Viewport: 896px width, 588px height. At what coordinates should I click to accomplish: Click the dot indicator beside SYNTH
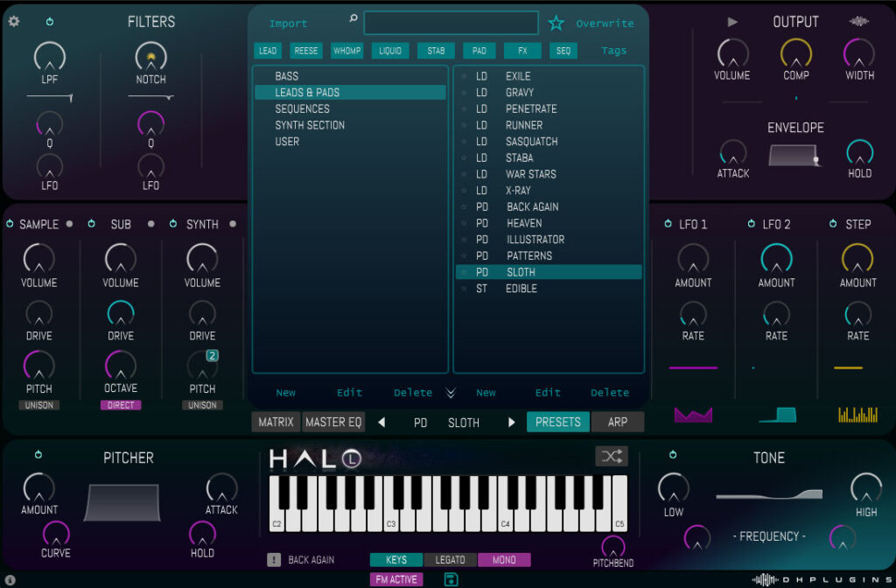click(x=233, y=224)
